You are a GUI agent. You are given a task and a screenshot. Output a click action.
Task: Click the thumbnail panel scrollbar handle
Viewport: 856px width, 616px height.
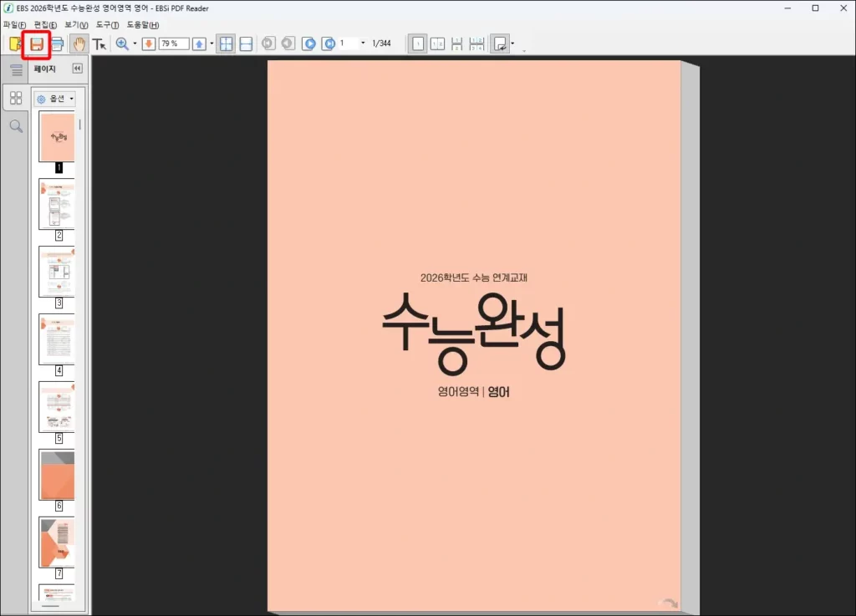coord(79,125)
